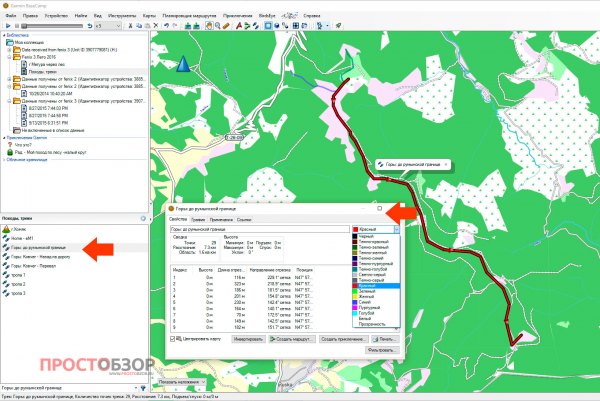This screenshot has height=401, width=600.
Task: Click the Receive from device icon
Action: point(196,26)
